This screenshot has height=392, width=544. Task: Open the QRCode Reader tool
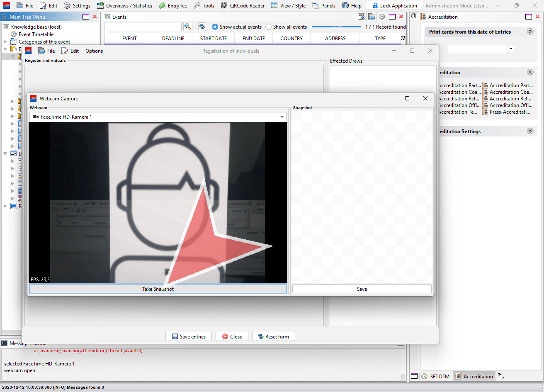pyautogui.click(x=243, y=6)
